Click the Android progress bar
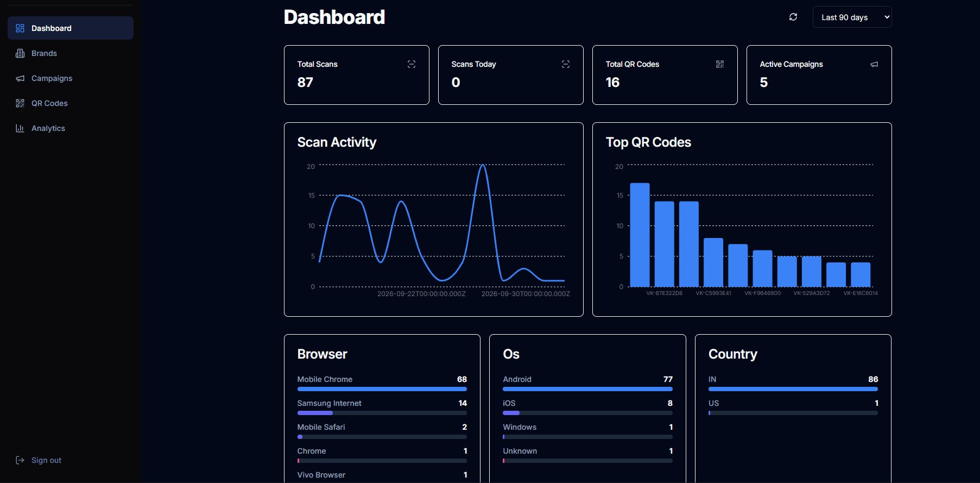Viewport: 980px width, 483px height. 587,389
